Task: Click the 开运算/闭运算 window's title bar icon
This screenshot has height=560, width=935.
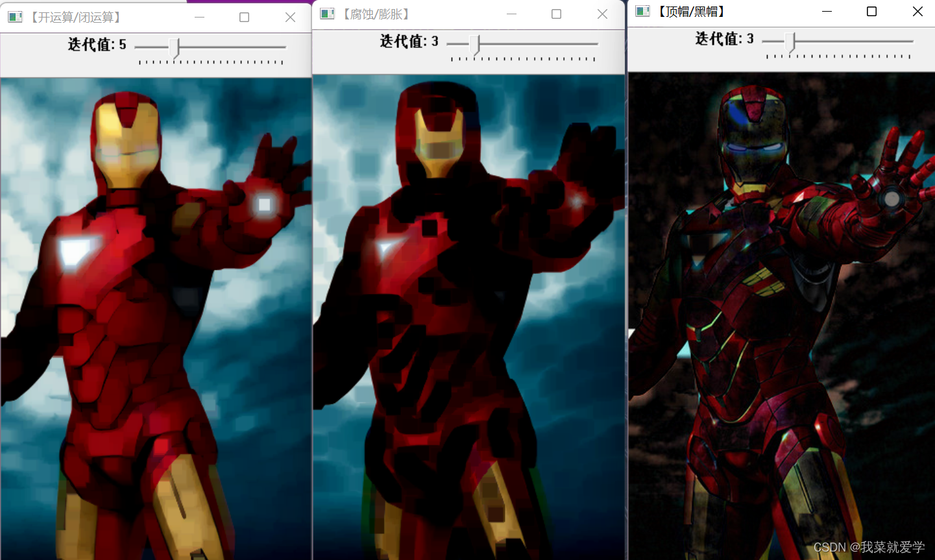Action: 15,17
